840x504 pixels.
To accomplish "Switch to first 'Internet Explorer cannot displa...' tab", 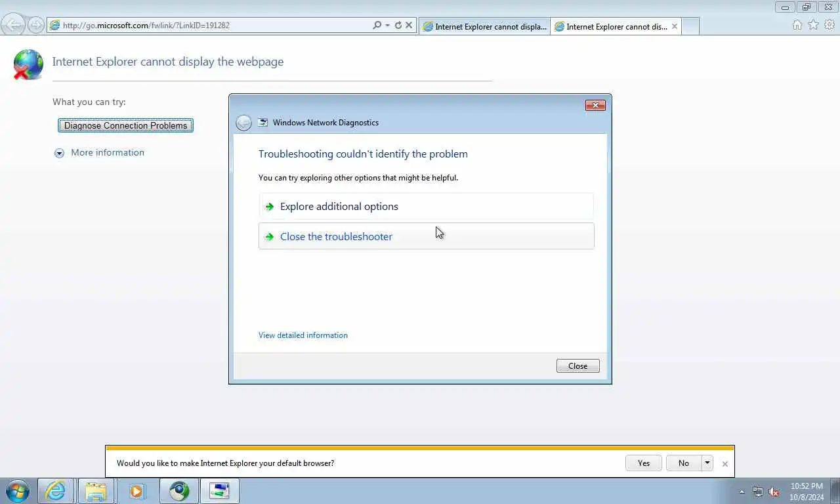I will [x=484, y=26].
